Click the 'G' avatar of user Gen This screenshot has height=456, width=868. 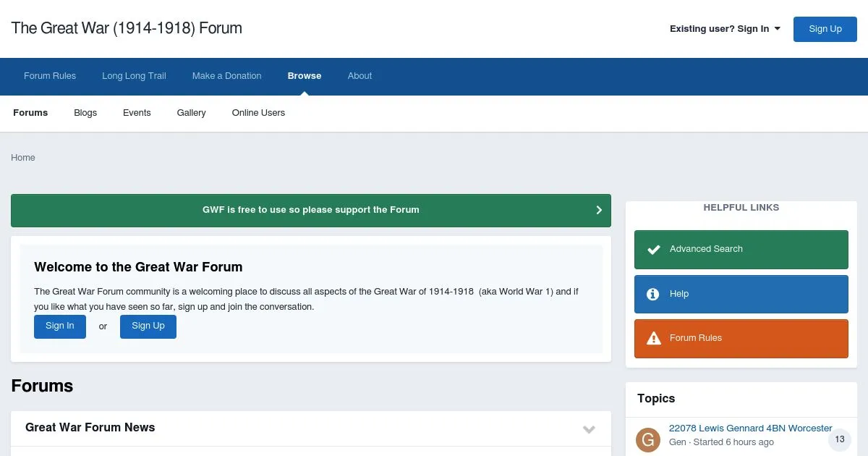648,439
